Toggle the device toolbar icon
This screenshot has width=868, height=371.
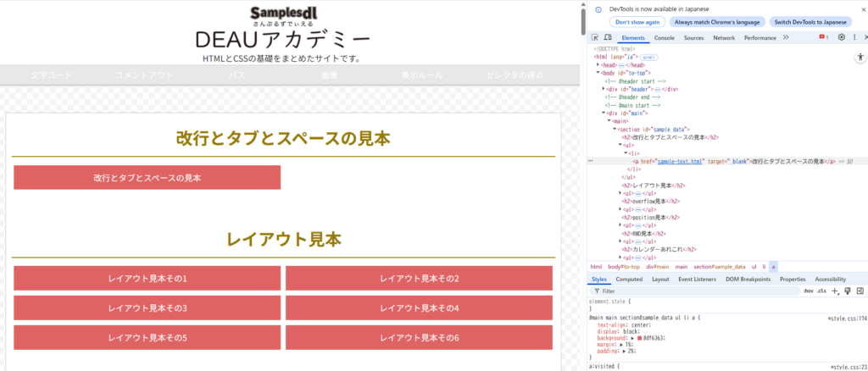click(608, 38)
